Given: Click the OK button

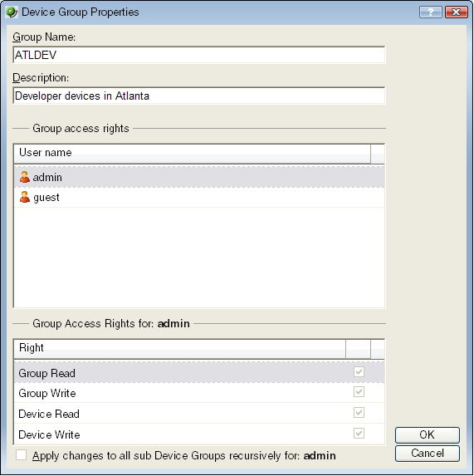Looking at the screenshot, I should 427,435.
